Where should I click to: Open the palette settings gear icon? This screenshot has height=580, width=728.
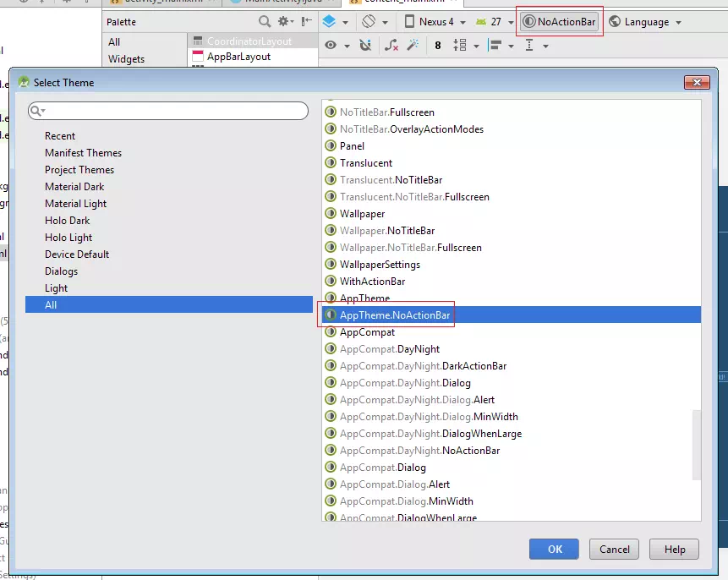285,21
